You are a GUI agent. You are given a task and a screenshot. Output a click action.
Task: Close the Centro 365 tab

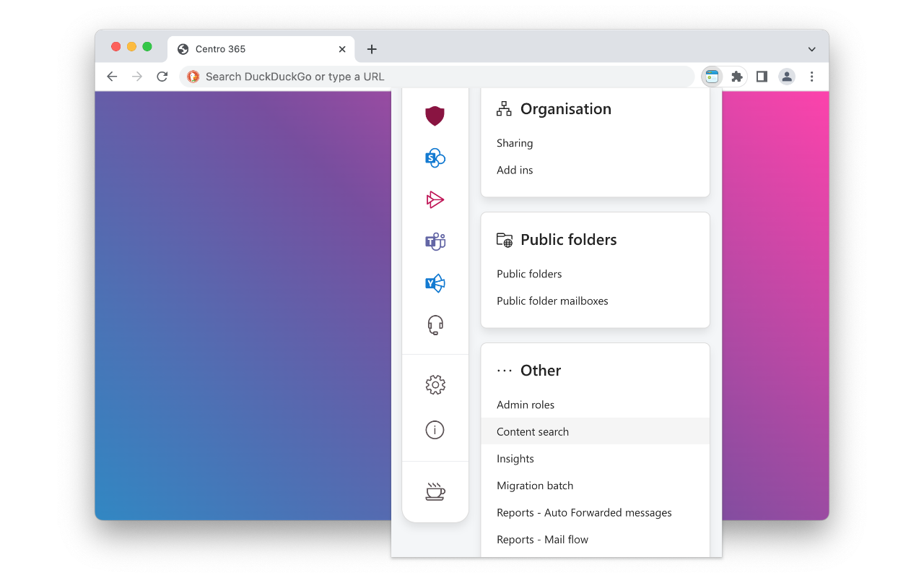(342, 49)
